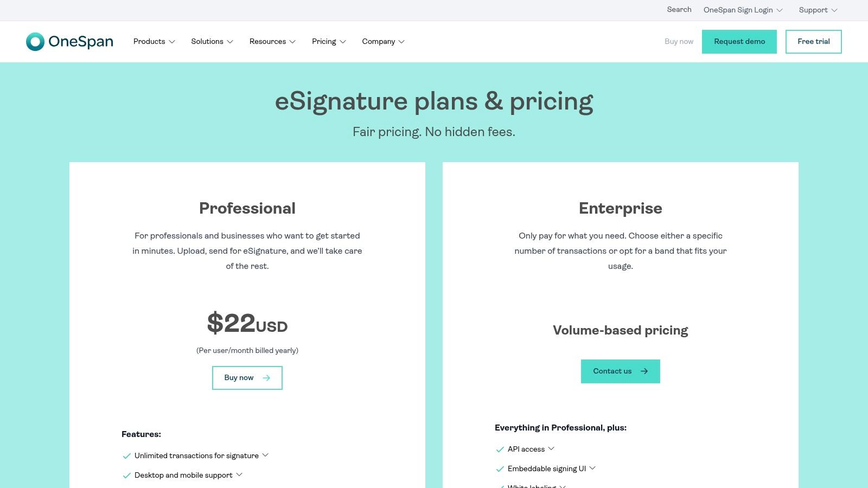Click checkmark beside Embeddable signing UI

click(500, 469)
